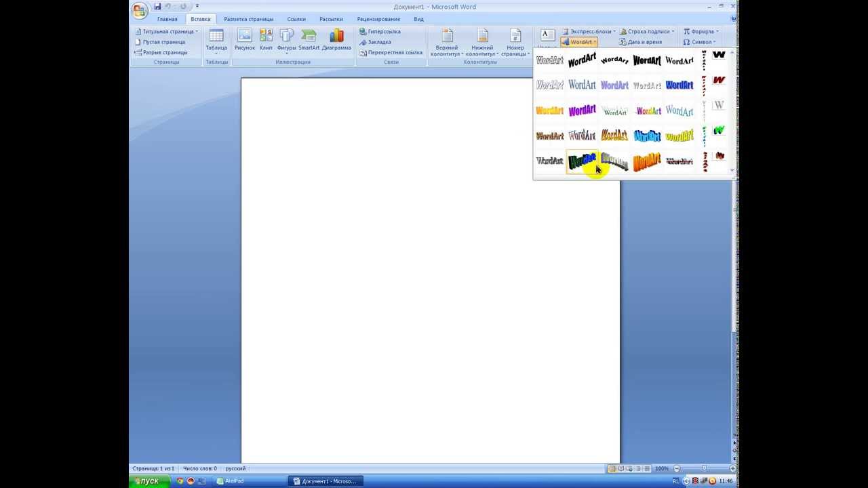This screenshot has width=868, height=488.
Task: Insert a chart with Диаграмма
Action: [x=336, y=40]
